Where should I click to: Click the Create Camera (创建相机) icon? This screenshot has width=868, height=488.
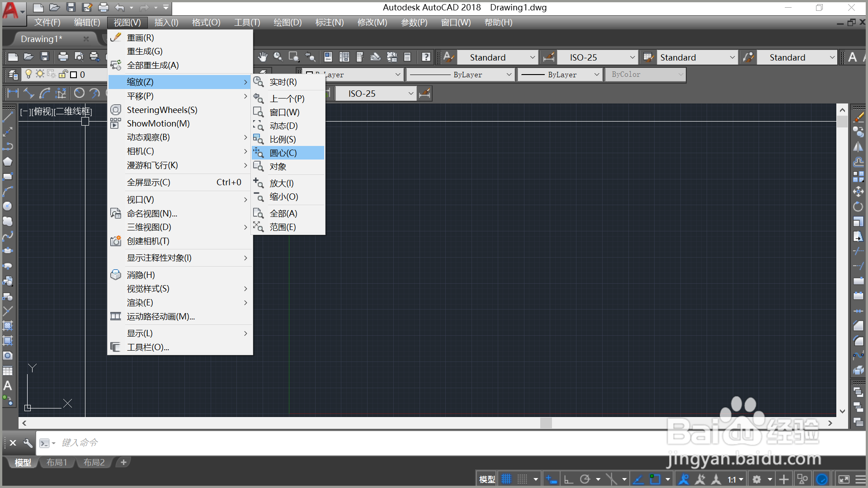click(x=116, y=241)
